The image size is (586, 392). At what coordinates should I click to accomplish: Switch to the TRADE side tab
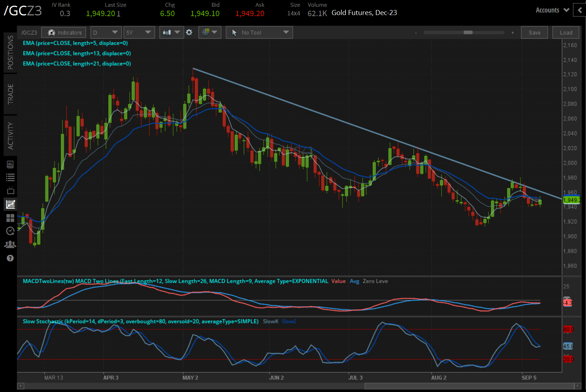click(x=10, y=94)
